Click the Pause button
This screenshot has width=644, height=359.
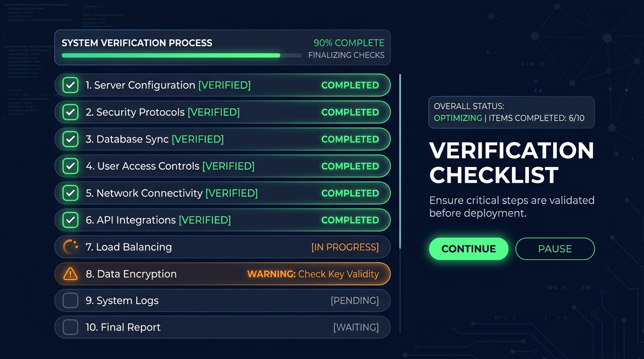point(555,249)
